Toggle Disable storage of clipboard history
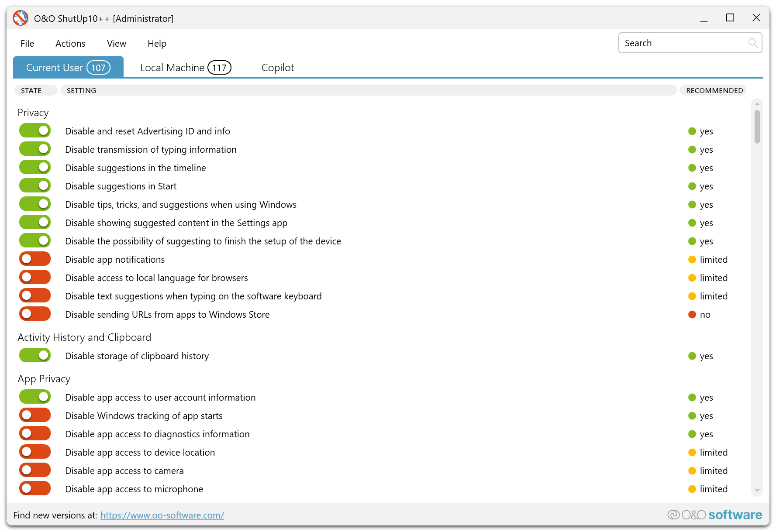This screenshot has width=776, height=532. coord(35,356)
